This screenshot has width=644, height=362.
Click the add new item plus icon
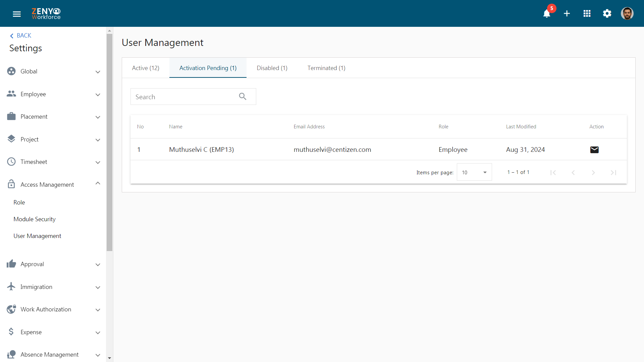pyautogui.click(x=567, y=13)
